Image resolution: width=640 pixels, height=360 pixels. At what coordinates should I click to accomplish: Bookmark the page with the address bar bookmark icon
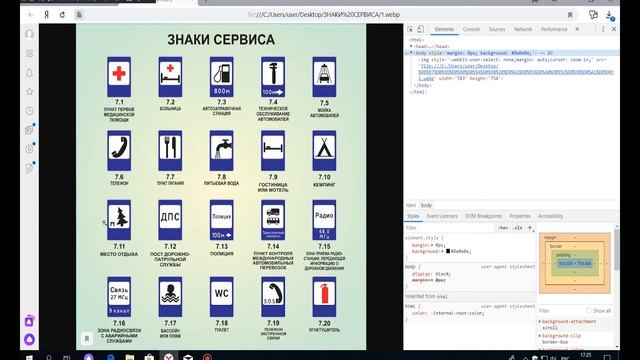[x=570, y=15]
